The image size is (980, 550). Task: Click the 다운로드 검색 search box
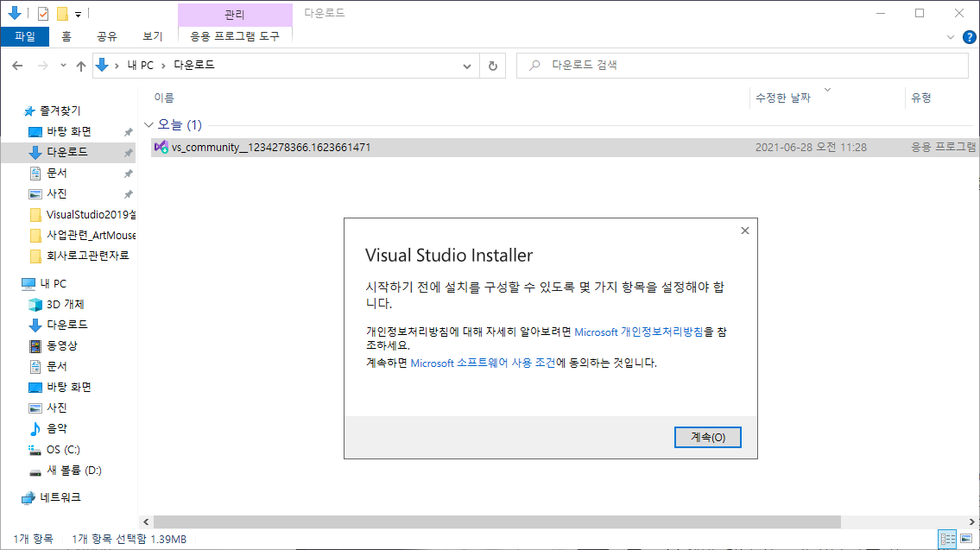743,66
